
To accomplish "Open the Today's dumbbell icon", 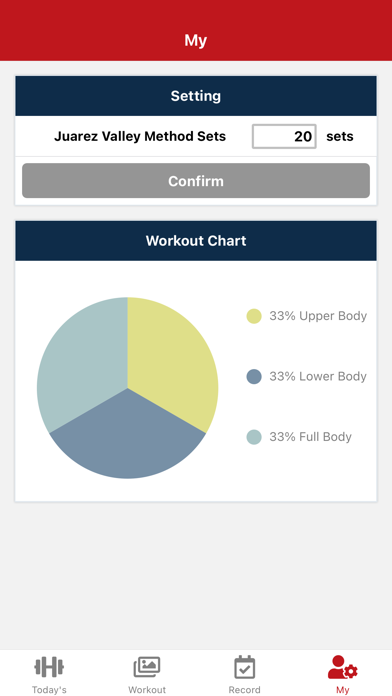I will pos(49,667).
